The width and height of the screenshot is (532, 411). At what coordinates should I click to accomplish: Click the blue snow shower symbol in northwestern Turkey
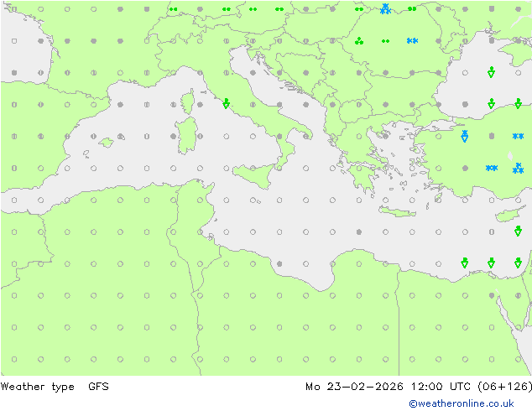(465, 136)
